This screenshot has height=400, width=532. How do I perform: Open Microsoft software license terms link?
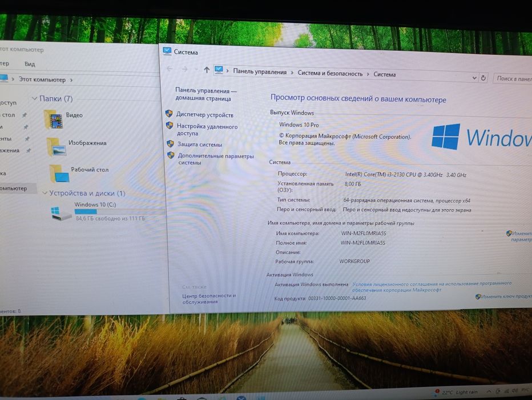click(432, 287)
